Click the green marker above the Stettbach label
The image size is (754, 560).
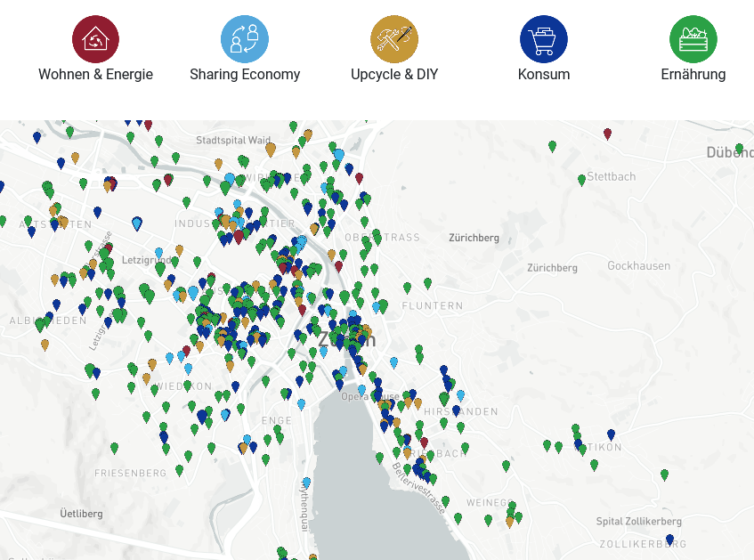pyautogui.click(x=582, y=179)
